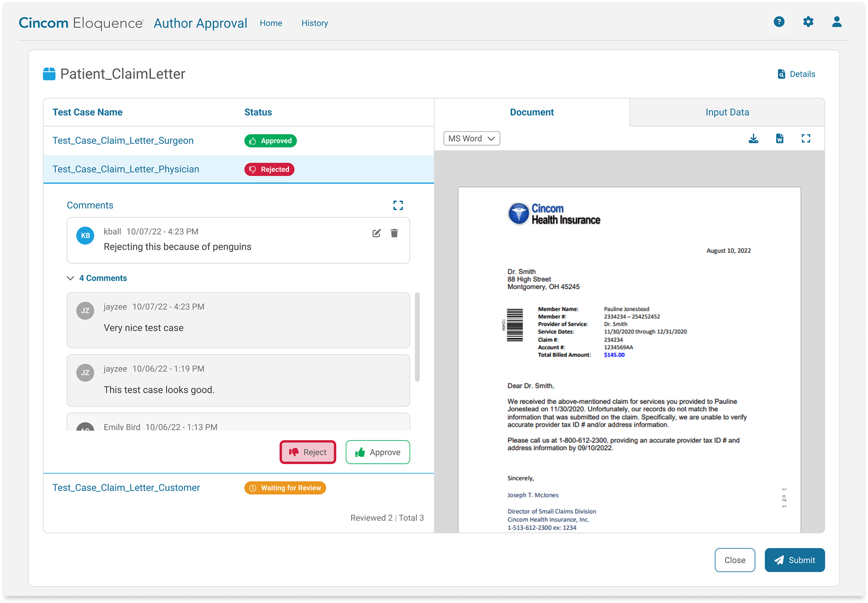This screenshot has width=868, height=603.
Task: Click the Waiting for Review status badge
Action: coord(285,488)
